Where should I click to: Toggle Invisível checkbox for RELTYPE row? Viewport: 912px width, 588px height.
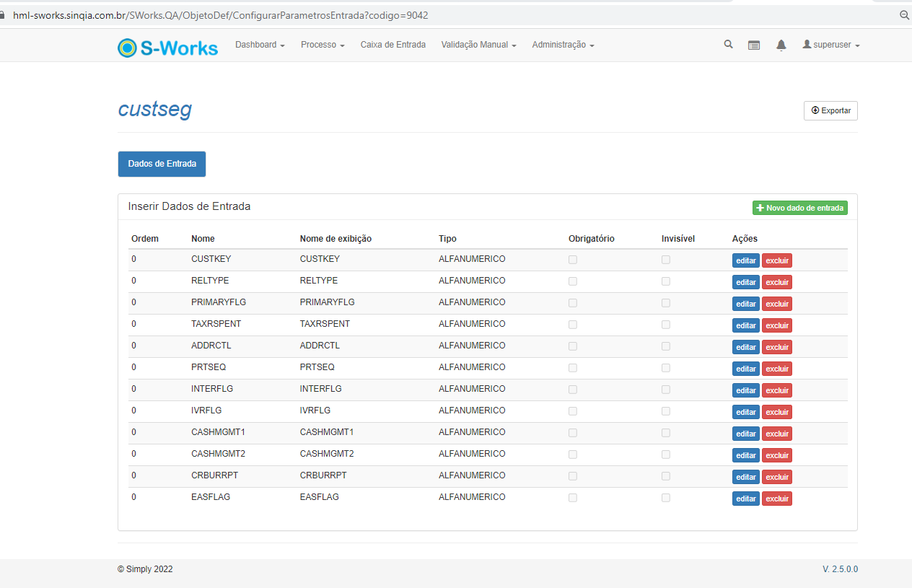tap(666, 281)
